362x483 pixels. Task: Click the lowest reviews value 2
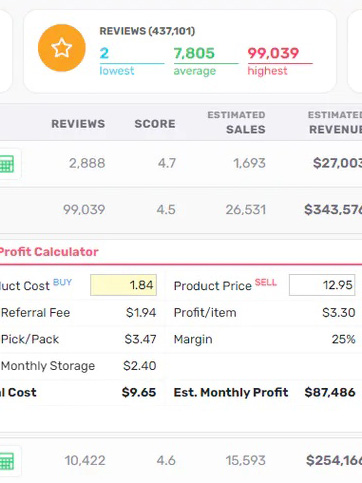pos(104,53)
